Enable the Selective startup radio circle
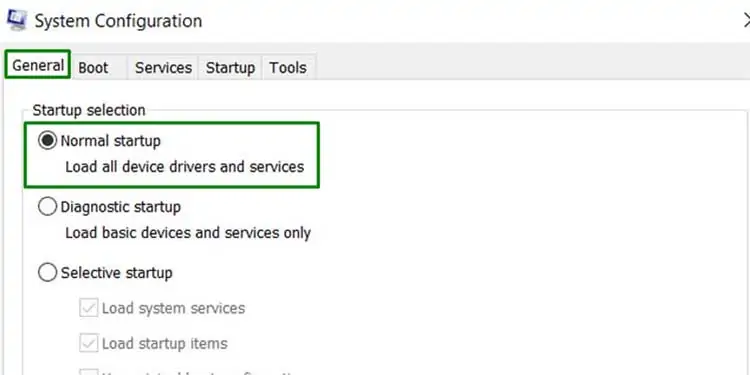The width and height of the screenshot is (750, 375). [47, 273]
